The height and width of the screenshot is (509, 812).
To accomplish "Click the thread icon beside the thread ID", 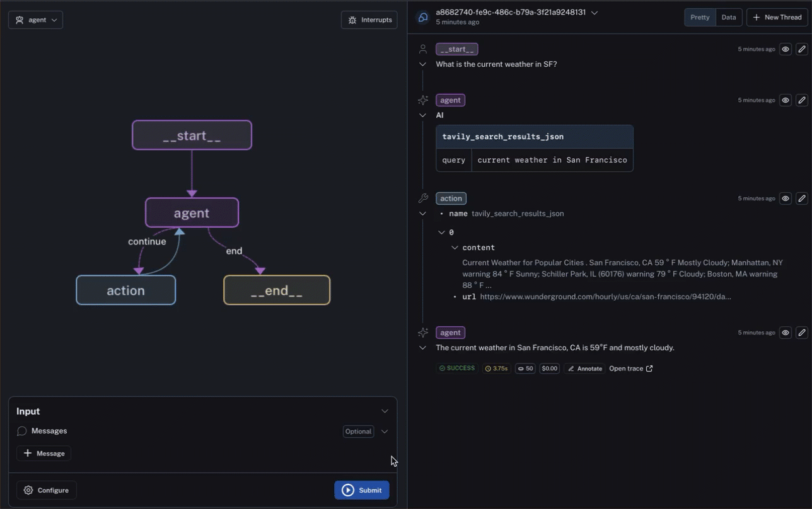I will pyautogui.click(x=423, y=17).
